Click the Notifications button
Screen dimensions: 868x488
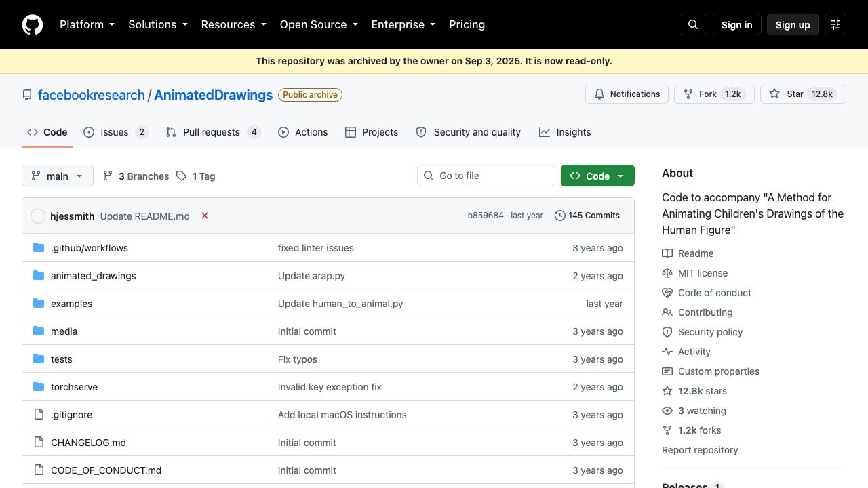coord(627,94)
